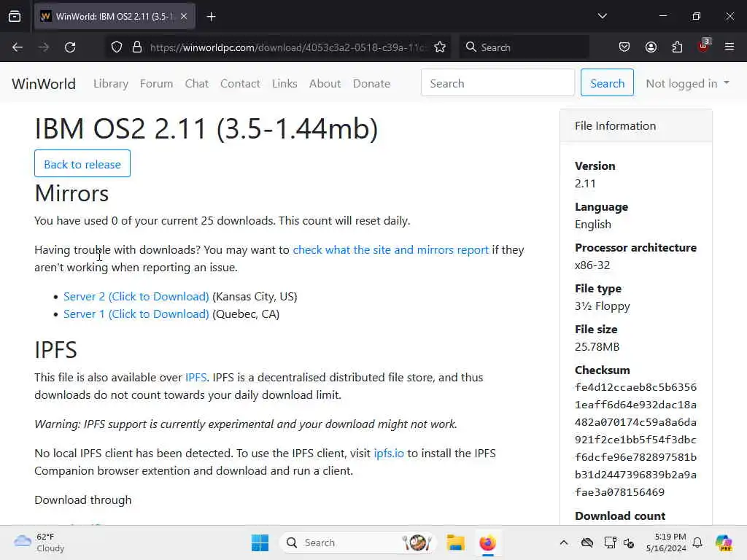The height and width of the screenshot is (560, 747).
Task: Go to WinWorld home logo
Action: point(44,84)
